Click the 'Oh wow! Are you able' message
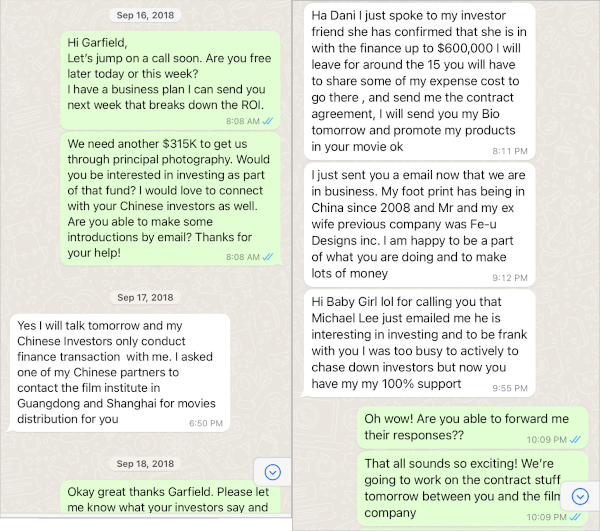Screen dimensions: 600x531 [x=472, y=425]
